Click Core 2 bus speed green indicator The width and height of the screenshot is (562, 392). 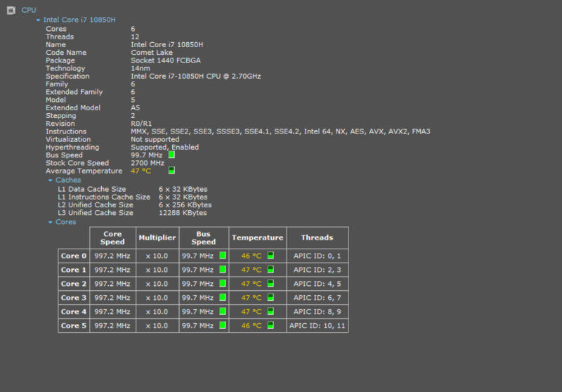point(223,283)
